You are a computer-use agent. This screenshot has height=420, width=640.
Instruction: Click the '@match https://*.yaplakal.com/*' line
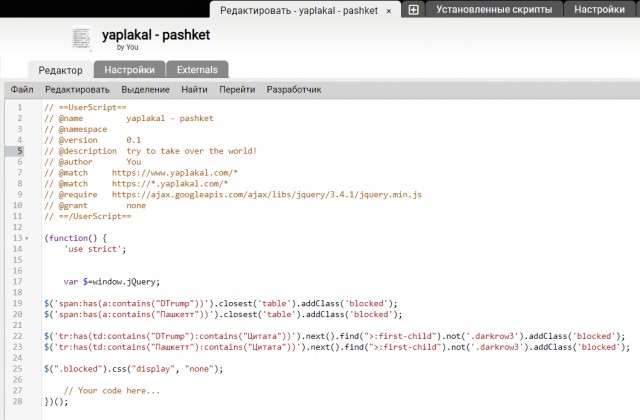[x=136, y=184]
